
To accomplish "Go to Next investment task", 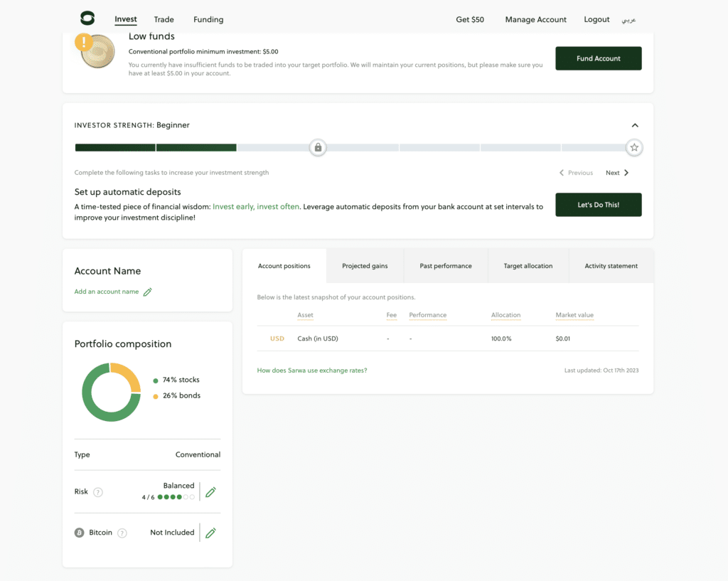I will click(616, 173).
